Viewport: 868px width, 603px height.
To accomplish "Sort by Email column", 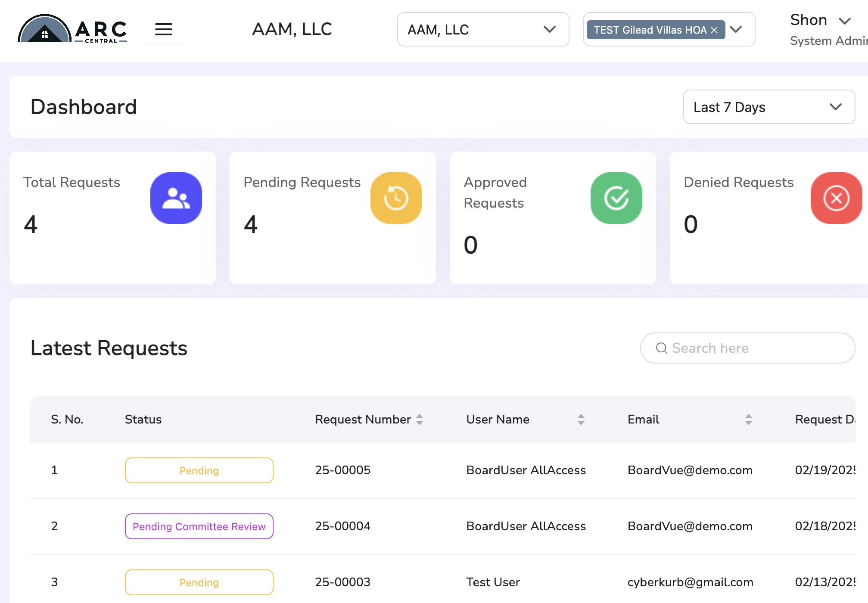I will click(x=749, y=420).
